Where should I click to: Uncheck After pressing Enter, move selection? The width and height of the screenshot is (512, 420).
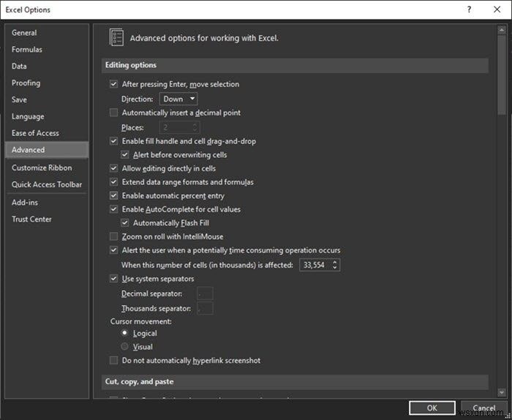(x=113, y=84)
